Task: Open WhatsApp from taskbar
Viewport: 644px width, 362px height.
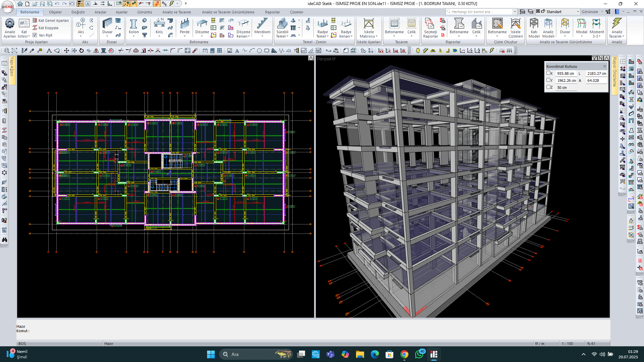Action: pyautogui.click(x=419, y=354)
